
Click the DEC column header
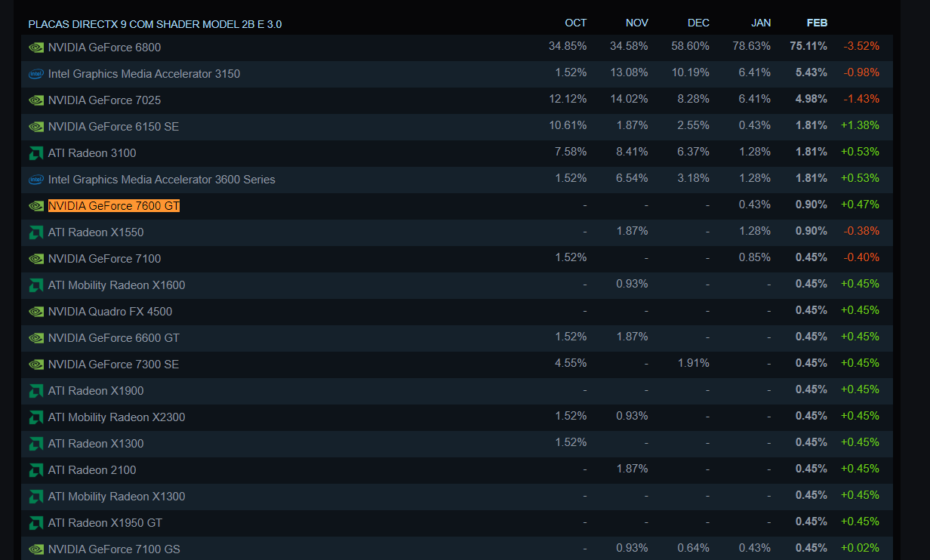[x=698, y=23]
